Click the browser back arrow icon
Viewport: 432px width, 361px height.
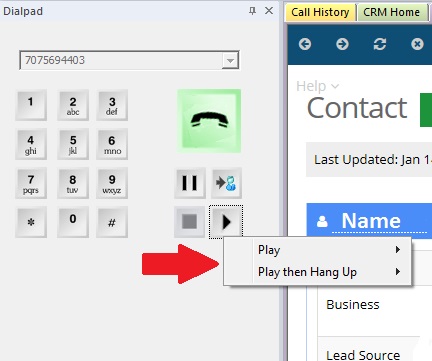[305, 44]
